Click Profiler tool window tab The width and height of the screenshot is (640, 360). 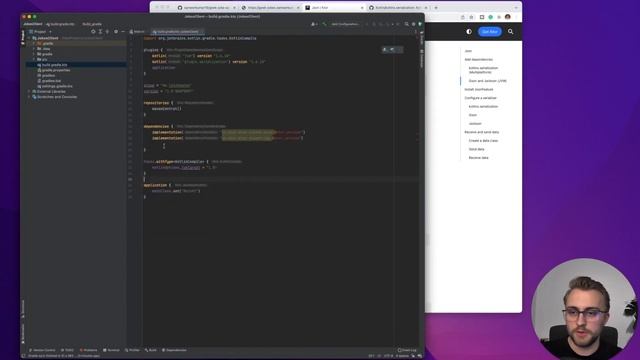[132, 350]
